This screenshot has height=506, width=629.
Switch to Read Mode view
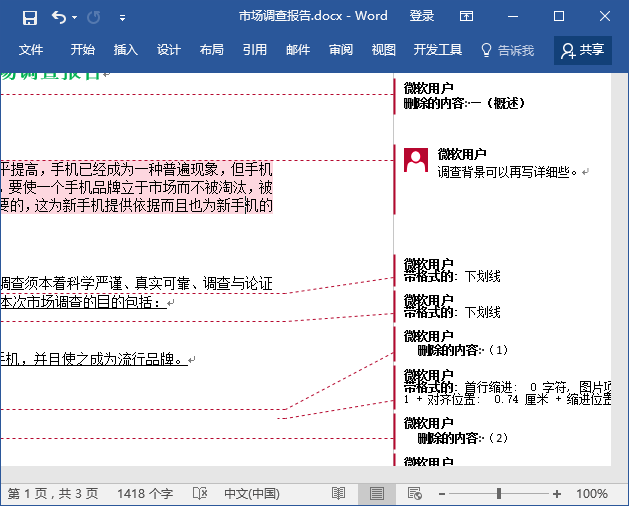tap(338, 493)
